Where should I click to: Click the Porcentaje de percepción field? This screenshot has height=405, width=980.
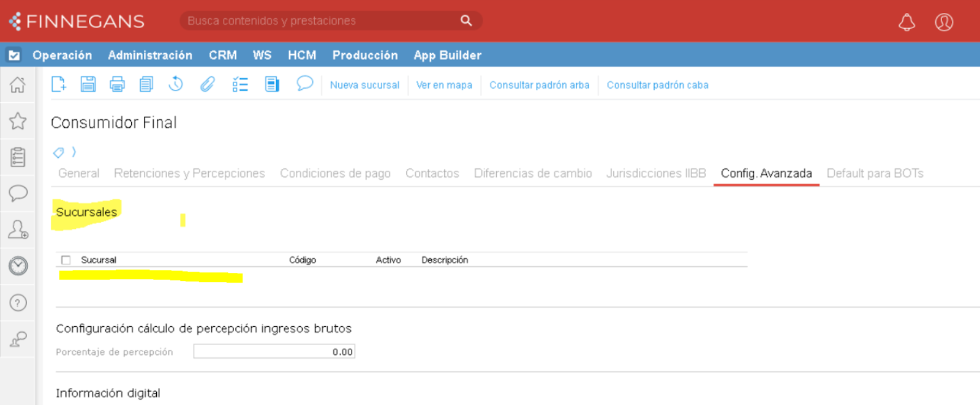coord(274,352)
